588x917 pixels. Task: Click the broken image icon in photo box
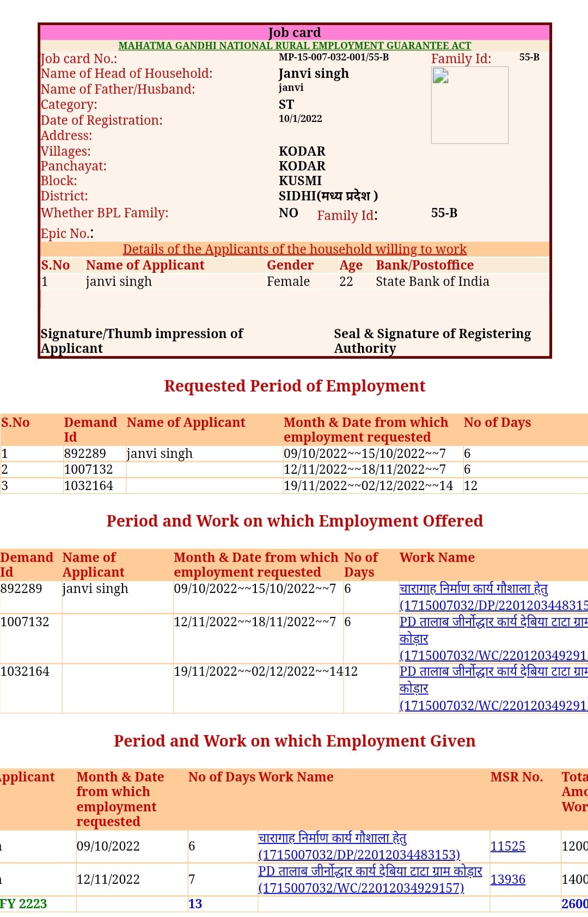tap(440, 76)
